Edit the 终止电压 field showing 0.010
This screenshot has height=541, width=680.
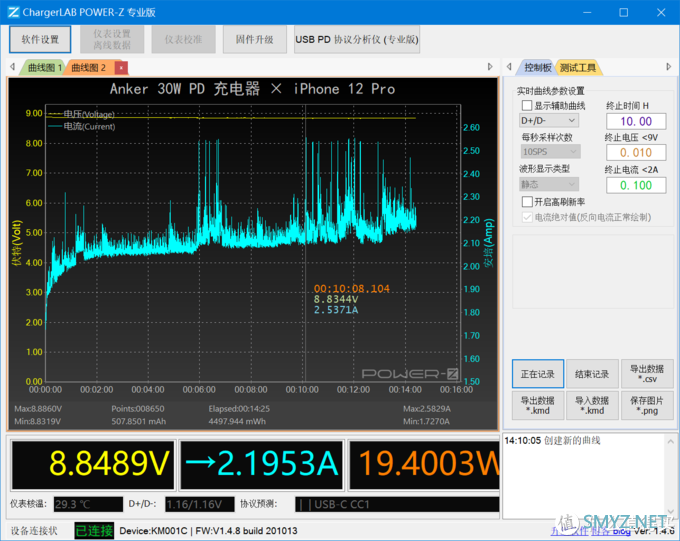click(x=636, y=153)
